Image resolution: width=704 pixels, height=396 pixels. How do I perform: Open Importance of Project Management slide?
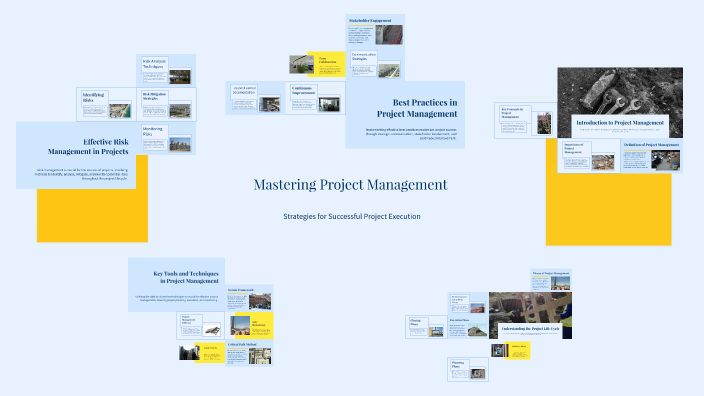point(589,156)
